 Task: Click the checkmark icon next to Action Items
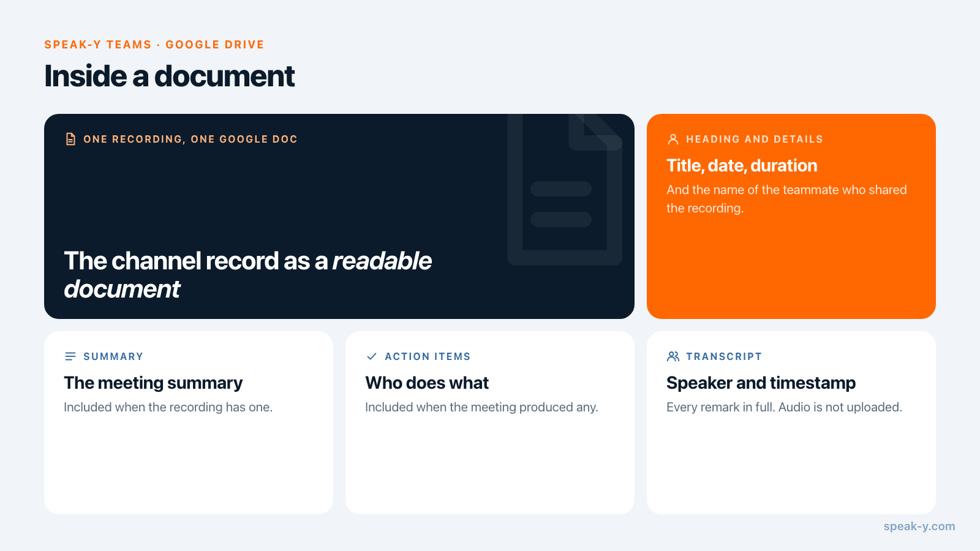(x=371, y=356)
